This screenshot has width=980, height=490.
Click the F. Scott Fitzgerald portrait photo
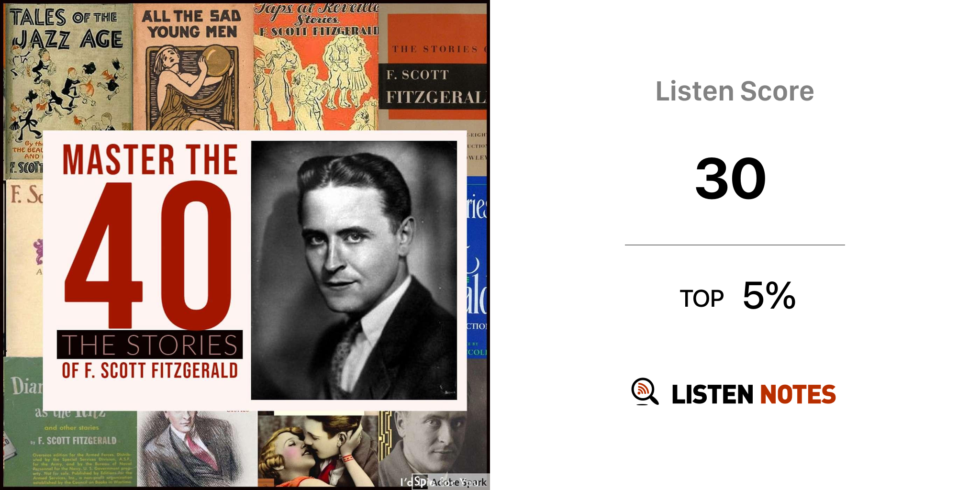pyautogui.click(x=354, y=270)
